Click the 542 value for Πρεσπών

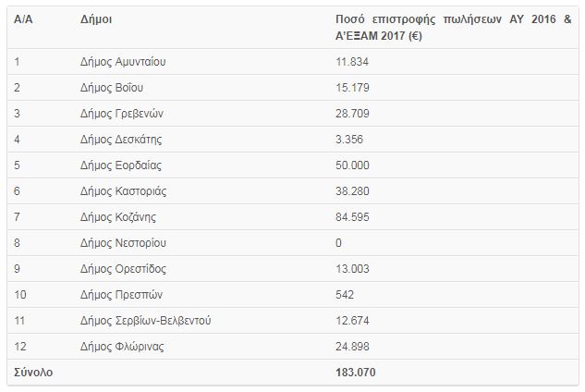(345, 295)
